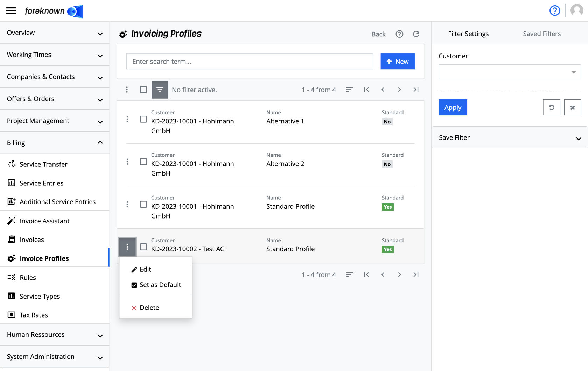Viewport: 588px width, 371px height.
Task: Toggle the filter panel button
Action: click(160, 90)
